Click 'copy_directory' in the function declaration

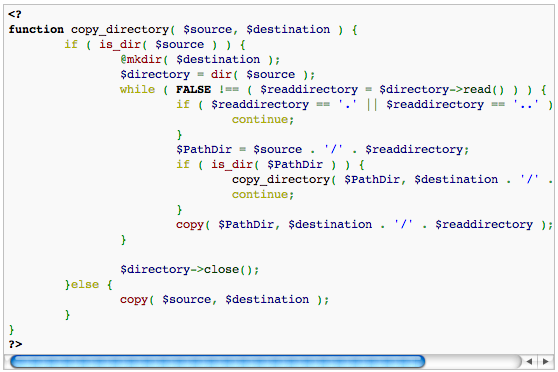120,30
